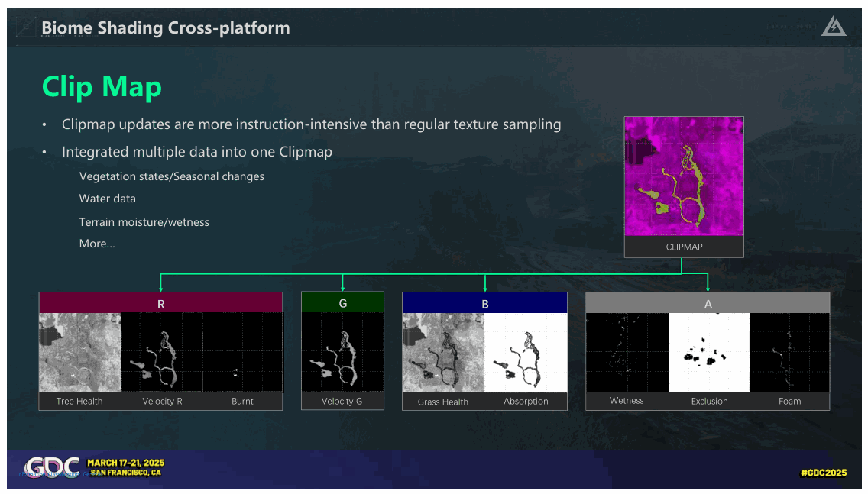The height and width of the screenshot is (494, 868).
Task: Click the GDC logo in the footer
Action: tap(52, 467)
